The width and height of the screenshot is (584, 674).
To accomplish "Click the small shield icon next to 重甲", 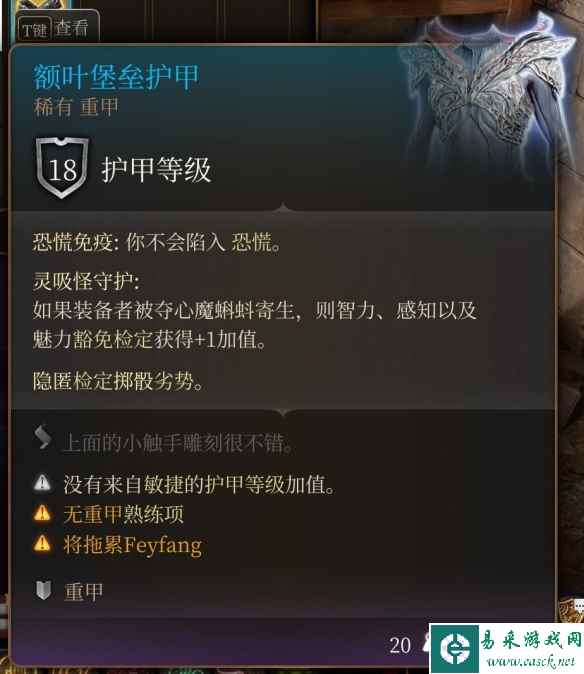I will 43,590.
